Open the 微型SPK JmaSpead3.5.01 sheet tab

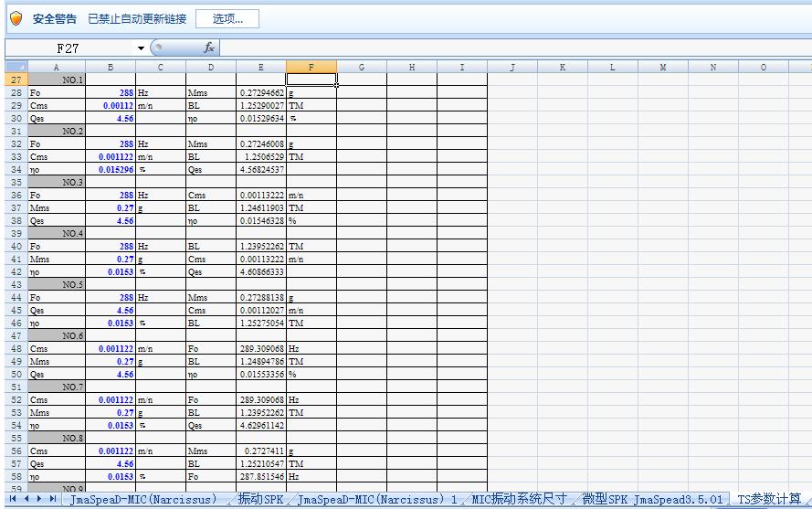(x=652, y=499)
